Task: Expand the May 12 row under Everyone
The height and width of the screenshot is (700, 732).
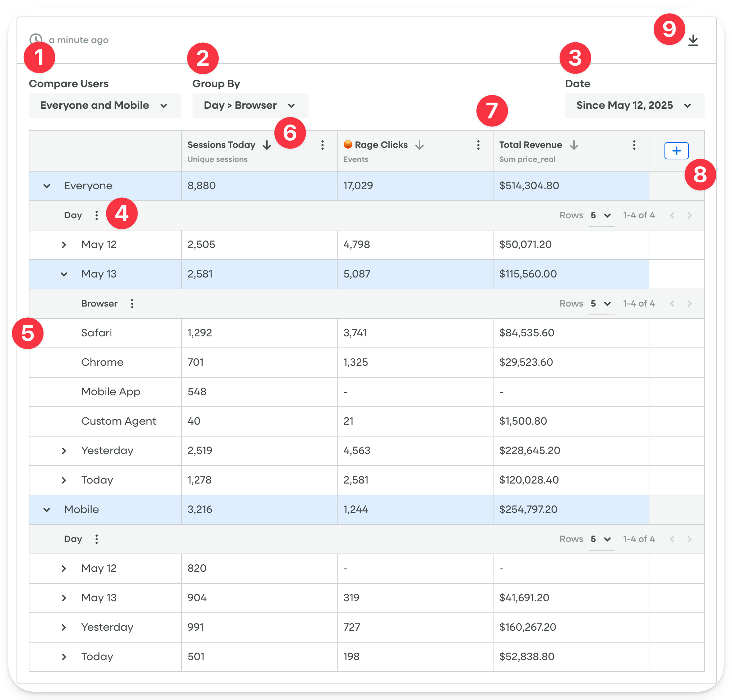Action: click(x=64, y=244)
